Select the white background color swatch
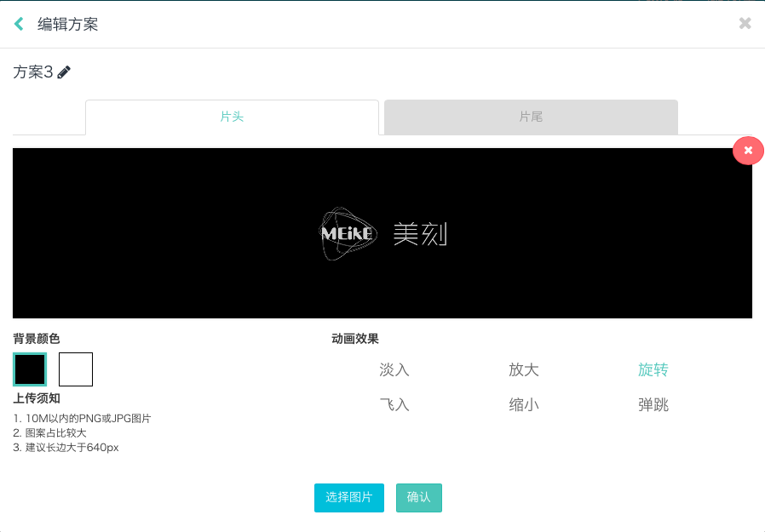765x532 pixels. coord(76,369)
